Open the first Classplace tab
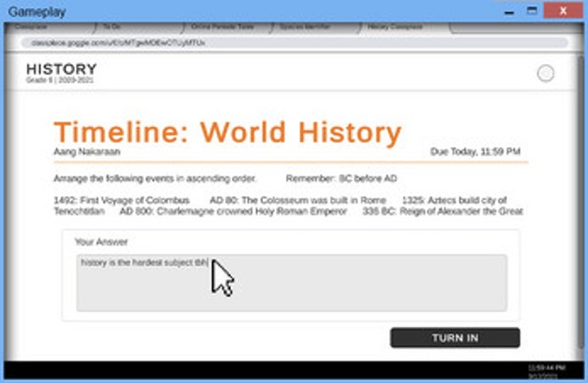 [x=51, y=27]
